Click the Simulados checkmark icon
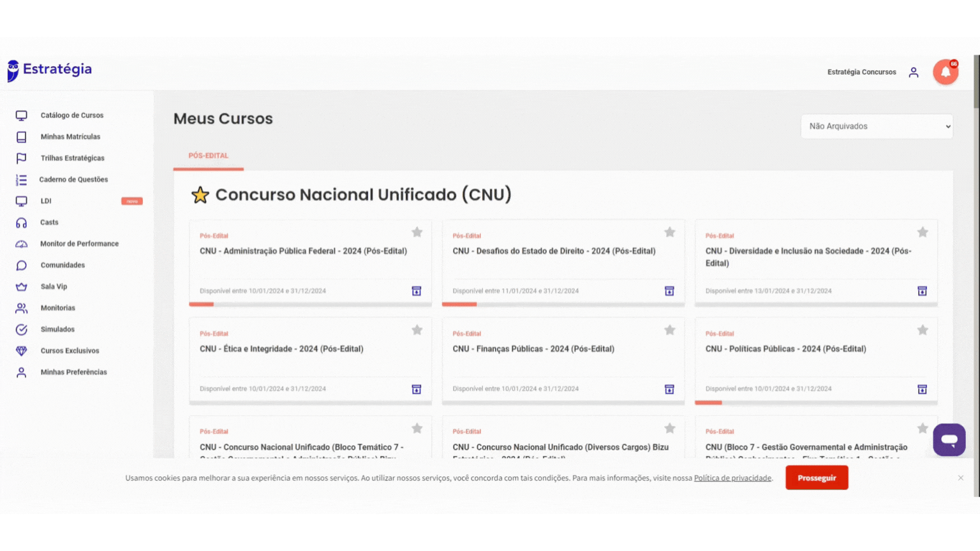The image size is (980, 551). (x=21, y=330)
